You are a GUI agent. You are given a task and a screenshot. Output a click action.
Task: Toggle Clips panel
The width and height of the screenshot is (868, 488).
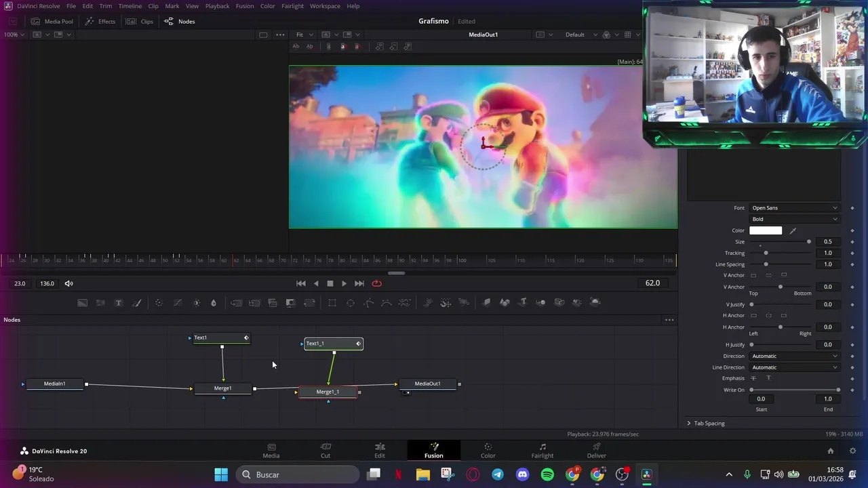[x=140, y=21]
